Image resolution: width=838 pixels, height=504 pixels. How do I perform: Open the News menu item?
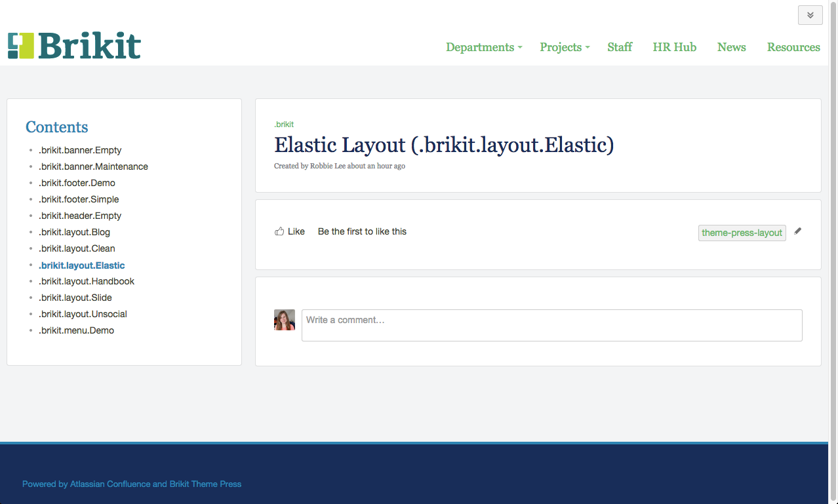(731, 47)
